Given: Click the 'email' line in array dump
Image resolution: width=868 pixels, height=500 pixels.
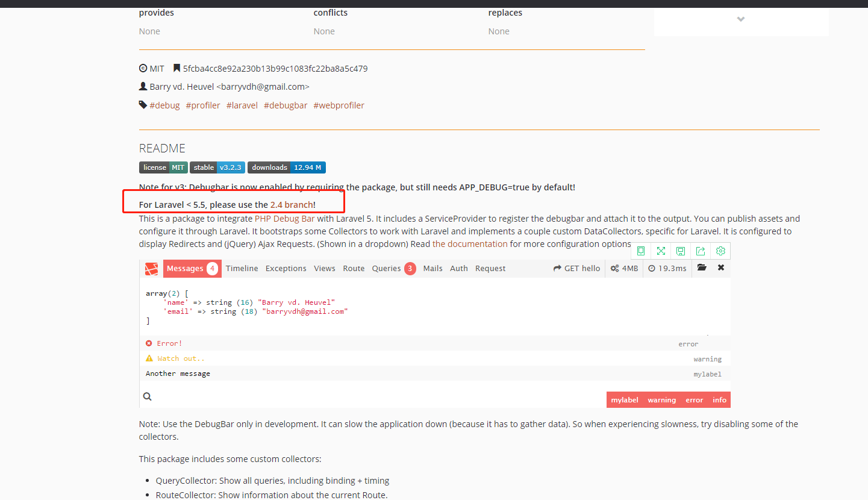Looking at the screenshot, I should point(255,311).
